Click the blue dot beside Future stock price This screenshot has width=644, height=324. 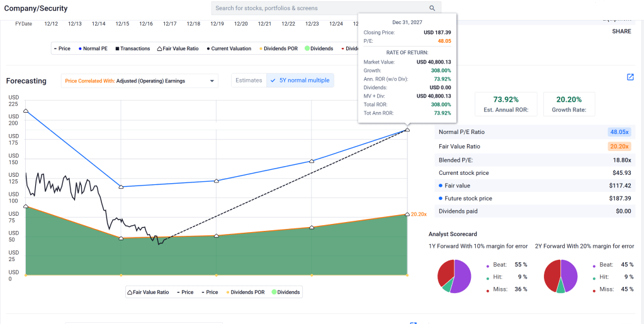point(441,198)
